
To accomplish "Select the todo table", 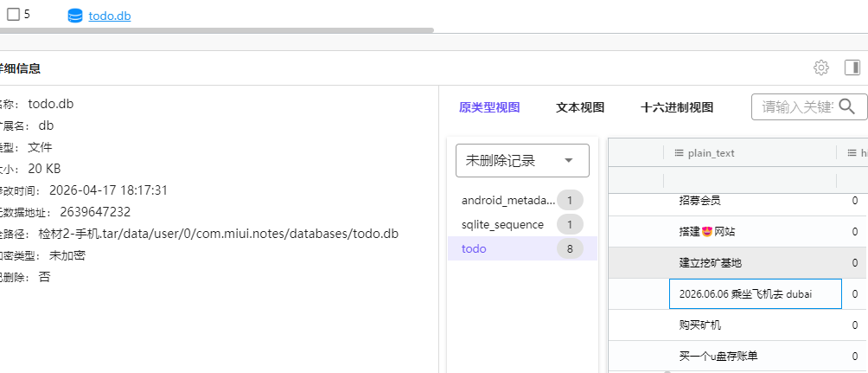I will [x=522, y=249].
